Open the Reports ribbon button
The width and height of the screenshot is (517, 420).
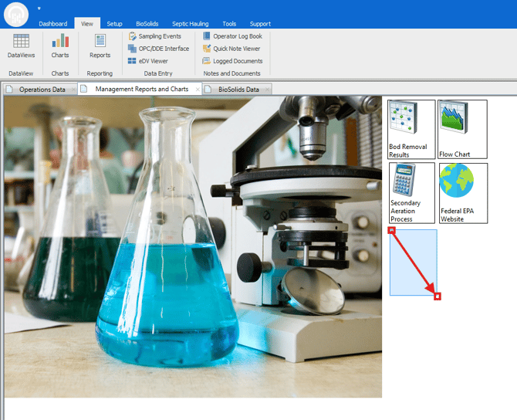click(100, 46)
